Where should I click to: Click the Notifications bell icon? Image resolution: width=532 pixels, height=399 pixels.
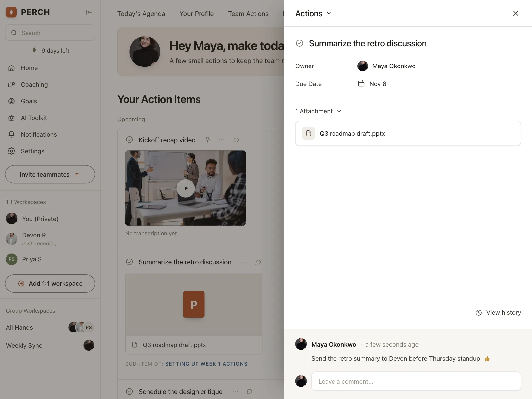11,134
